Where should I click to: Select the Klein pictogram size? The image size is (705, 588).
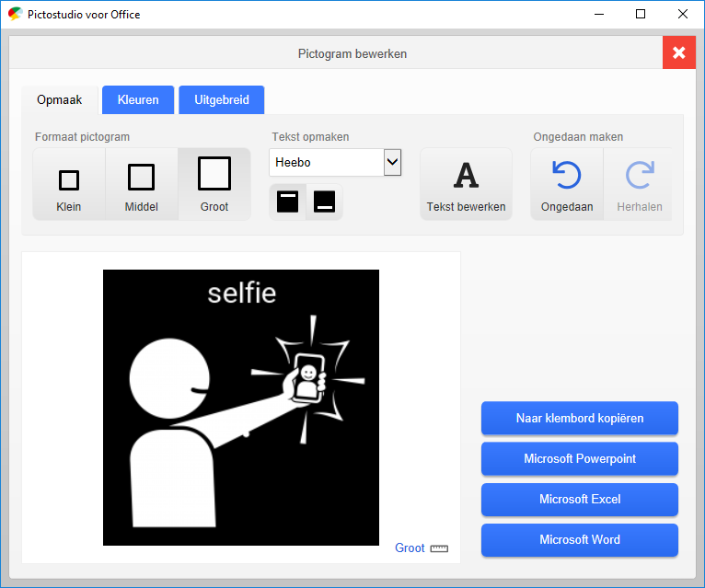pos(69,184)
